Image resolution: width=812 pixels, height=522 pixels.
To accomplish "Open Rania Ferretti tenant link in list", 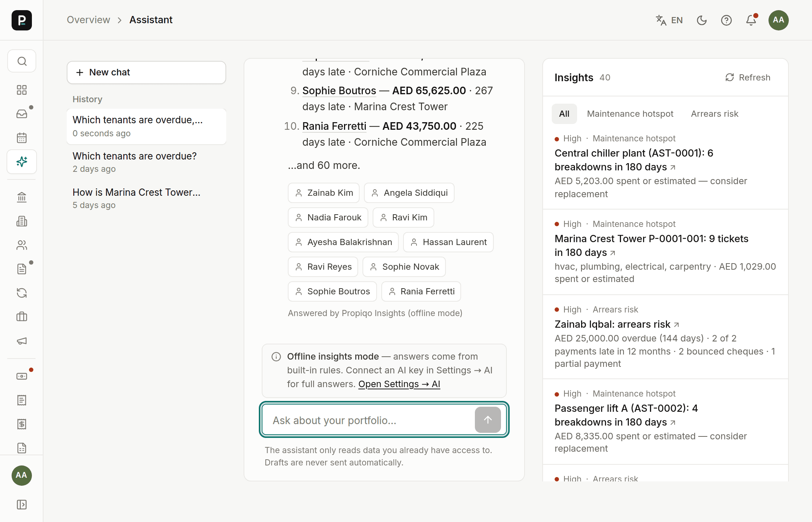I will pos(334,126).
